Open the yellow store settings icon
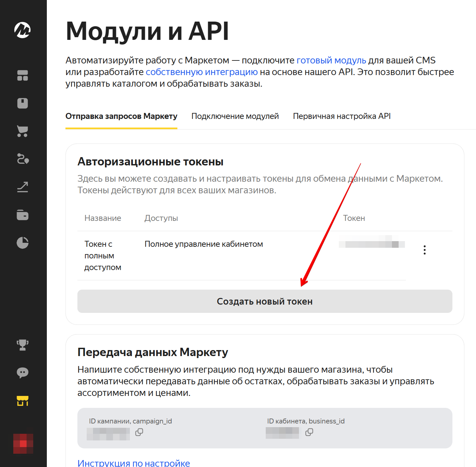 (23, 401)
